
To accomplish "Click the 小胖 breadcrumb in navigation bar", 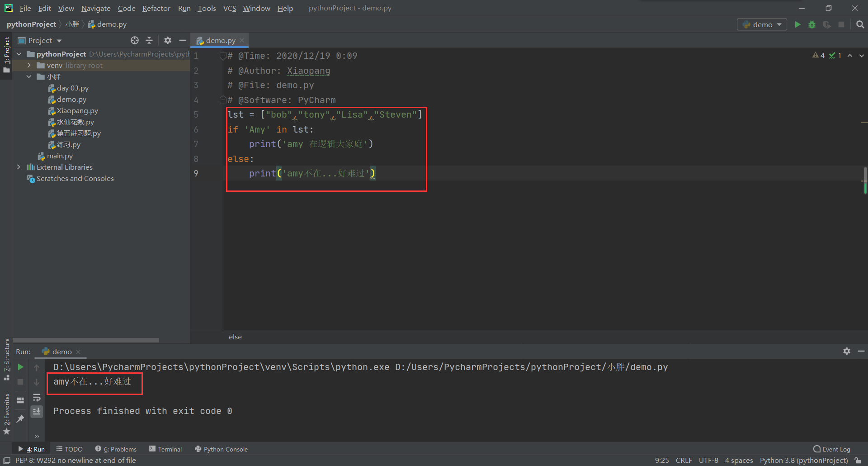I will point(72,24).
